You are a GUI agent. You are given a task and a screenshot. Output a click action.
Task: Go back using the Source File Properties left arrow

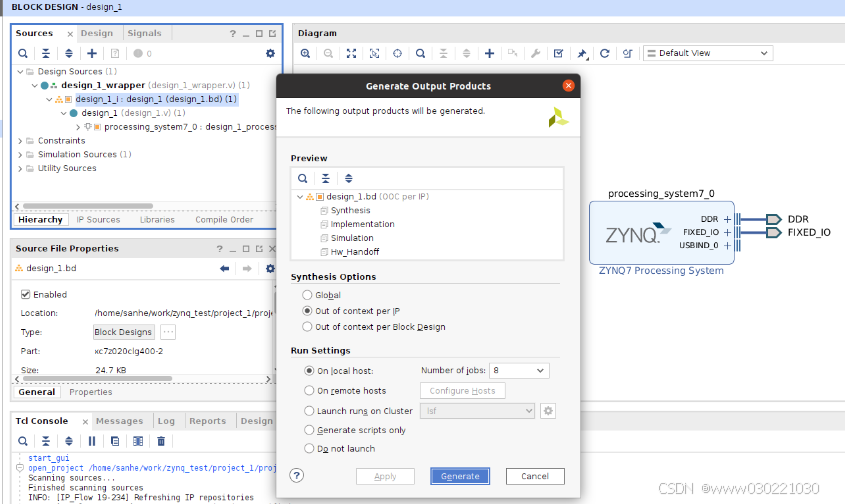pos(225,268)
